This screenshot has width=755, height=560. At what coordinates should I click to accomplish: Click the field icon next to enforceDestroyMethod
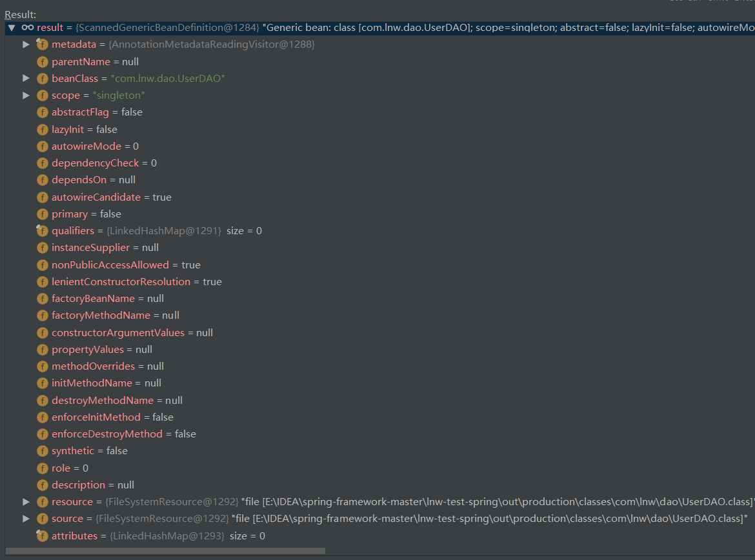pos(43,434)
